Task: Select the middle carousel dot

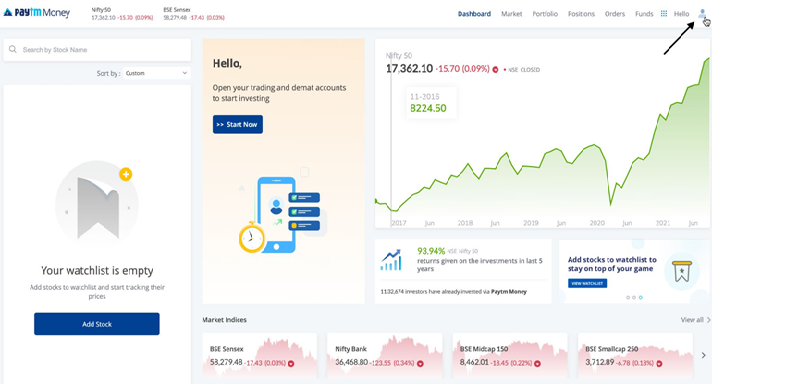Action: coord(634,298)
